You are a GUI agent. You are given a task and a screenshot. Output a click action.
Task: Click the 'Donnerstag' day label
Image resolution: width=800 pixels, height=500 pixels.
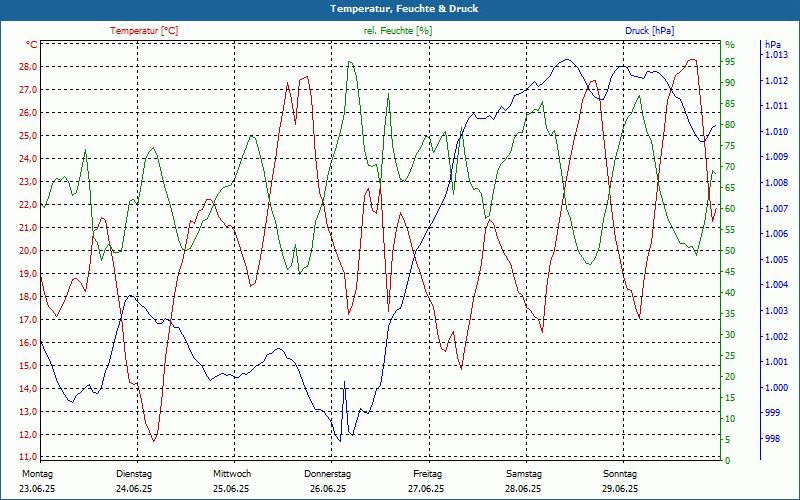(x=328, y=474)
